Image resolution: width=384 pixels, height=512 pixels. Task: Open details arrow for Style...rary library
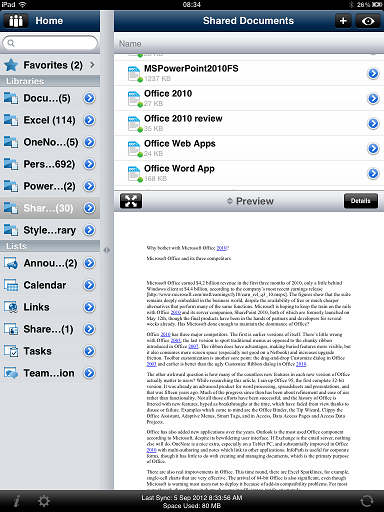pyautogui.click(x=89, y=230)
